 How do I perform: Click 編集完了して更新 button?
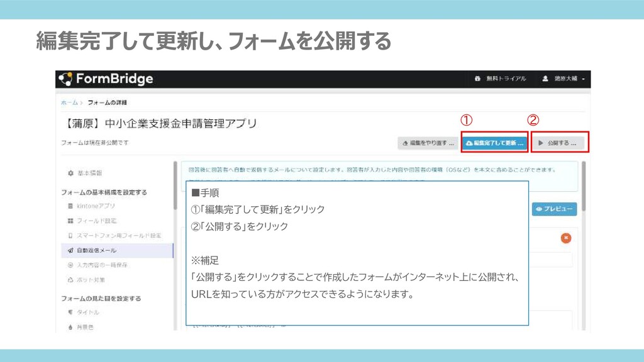pyautogui.click(x=494, y=143)
